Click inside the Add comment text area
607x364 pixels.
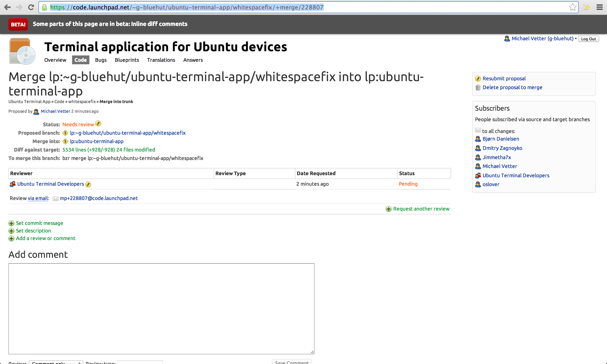point(161,309)
